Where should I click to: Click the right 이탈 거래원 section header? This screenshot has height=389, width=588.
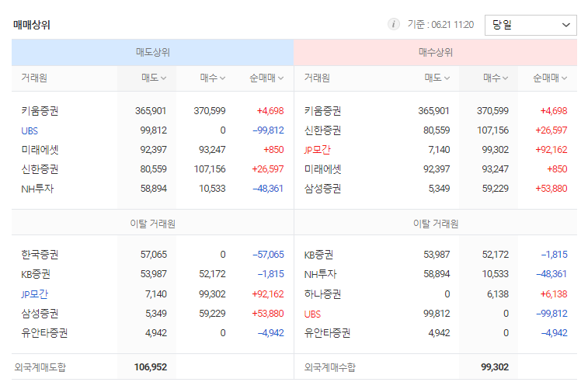click(x=436, y=224)
